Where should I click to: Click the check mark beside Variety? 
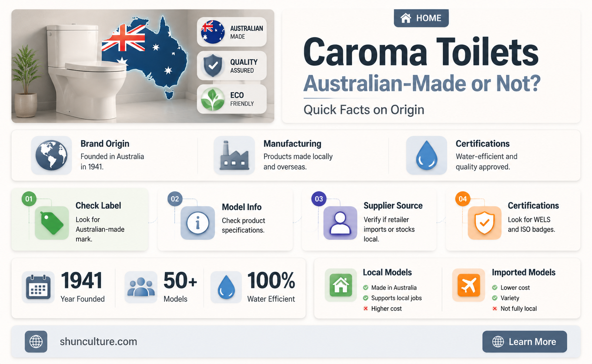(495, 298)
